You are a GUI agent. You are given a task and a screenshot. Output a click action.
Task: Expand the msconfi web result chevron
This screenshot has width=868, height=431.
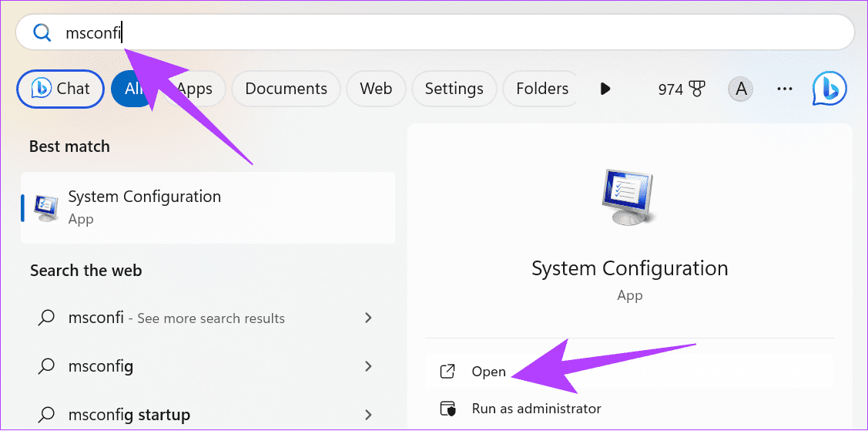(368, 318)
